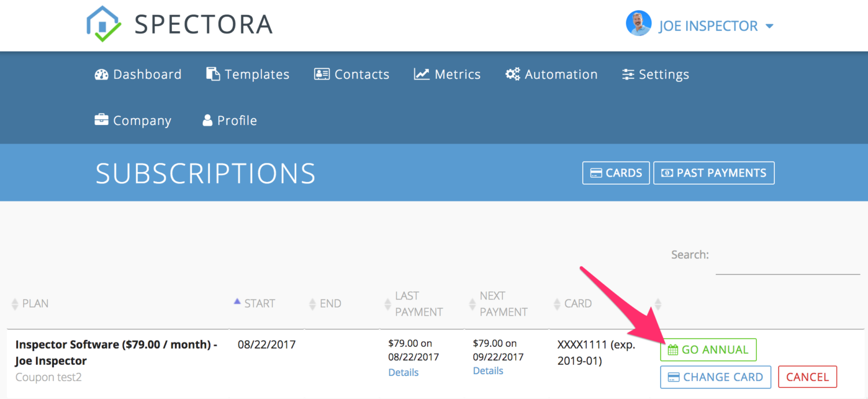Sort by LAST PAYMENT column arrows
Viewport: 868px width, 399px height.
(x=388, y=303)
